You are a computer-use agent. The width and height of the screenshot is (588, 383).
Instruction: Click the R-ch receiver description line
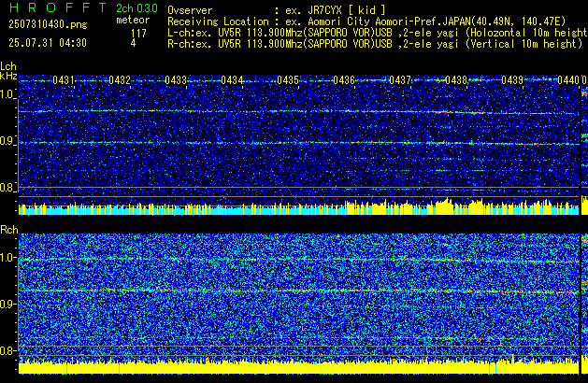375,44
